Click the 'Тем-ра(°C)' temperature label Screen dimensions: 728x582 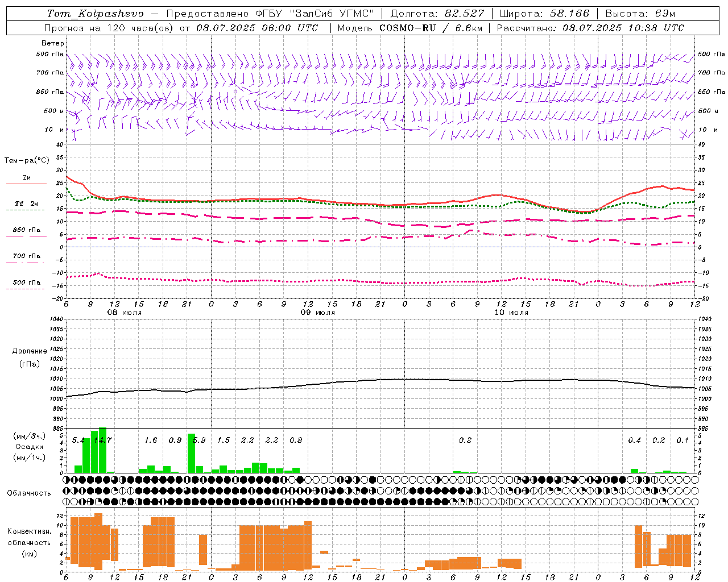27,161
